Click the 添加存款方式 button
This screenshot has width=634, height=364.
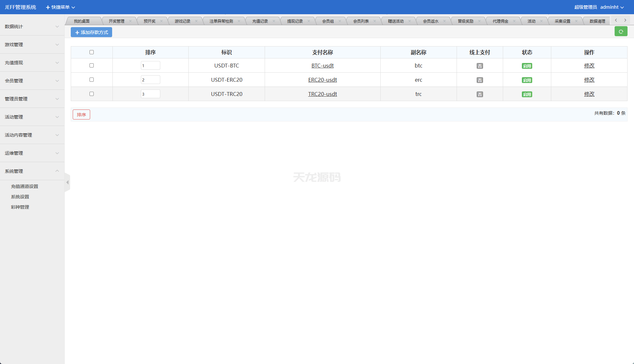point(91,32)
